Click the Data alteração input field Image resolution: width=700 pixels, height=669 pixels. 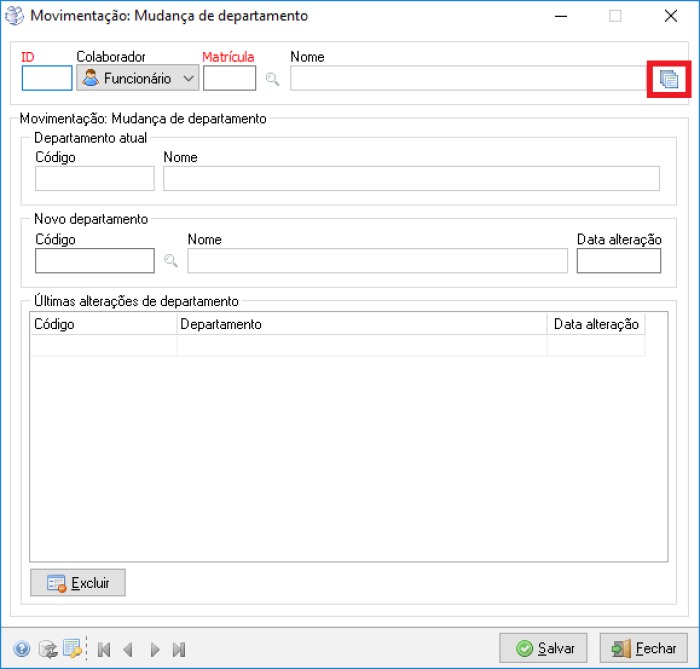click(x=618, y=261)
